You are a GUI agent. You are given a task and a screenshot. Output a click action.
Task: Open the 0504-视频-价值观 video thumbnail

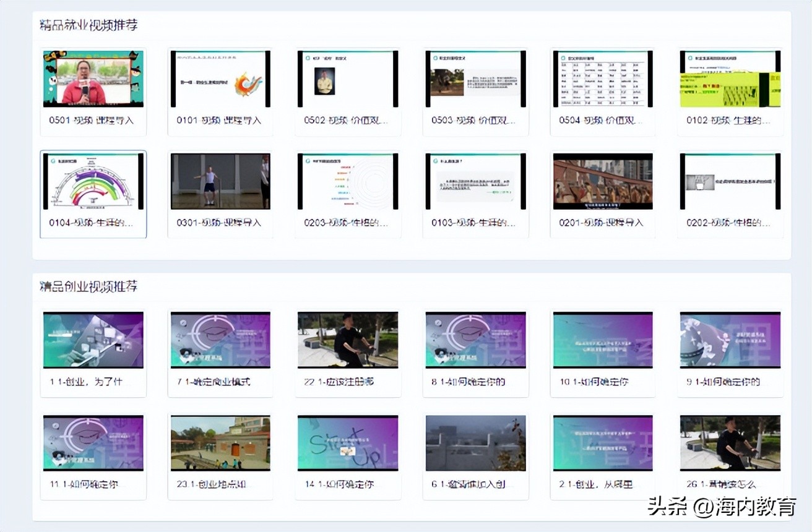tap(603, 78)
